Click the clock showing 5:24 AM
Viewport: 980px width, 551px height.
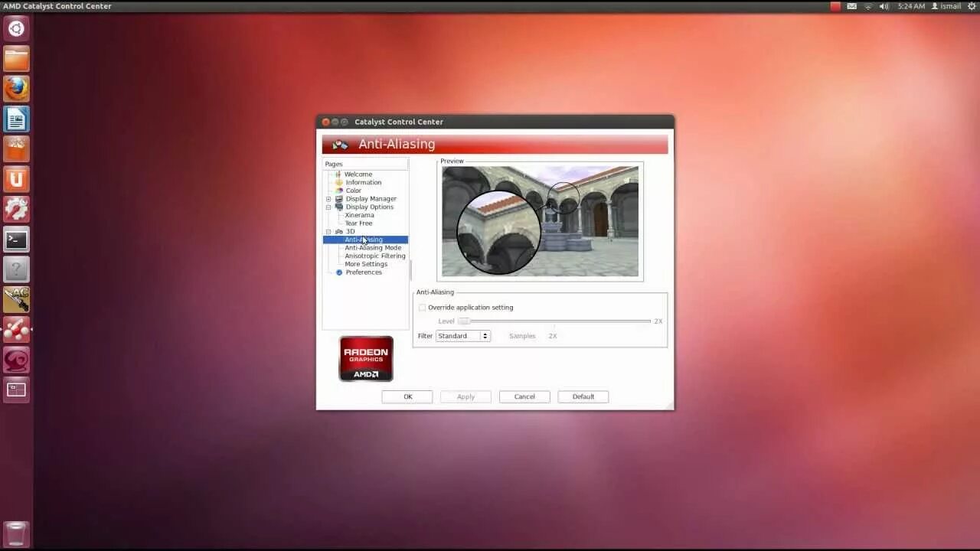pos(911,6)
